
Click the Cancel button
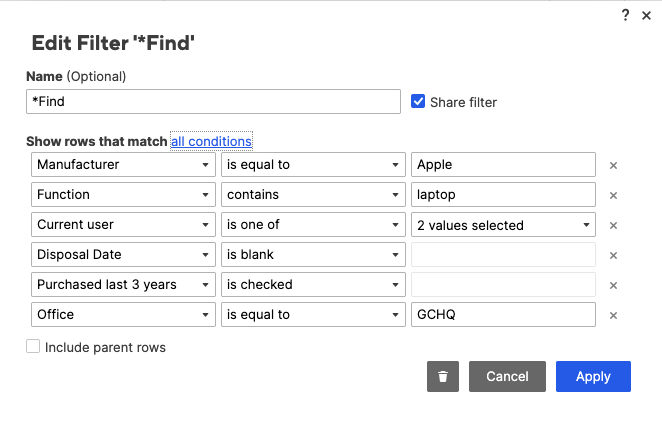[x=507, y=377]
